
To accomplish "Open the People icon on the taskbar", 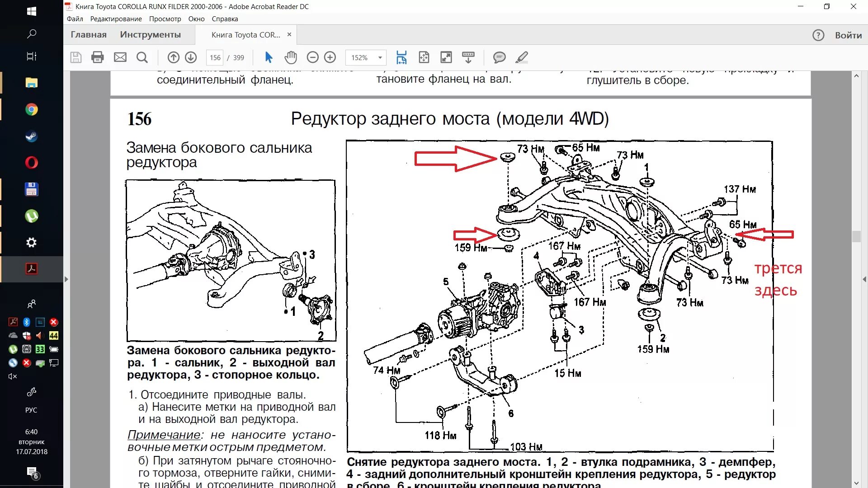I will [x=32, y=304].
